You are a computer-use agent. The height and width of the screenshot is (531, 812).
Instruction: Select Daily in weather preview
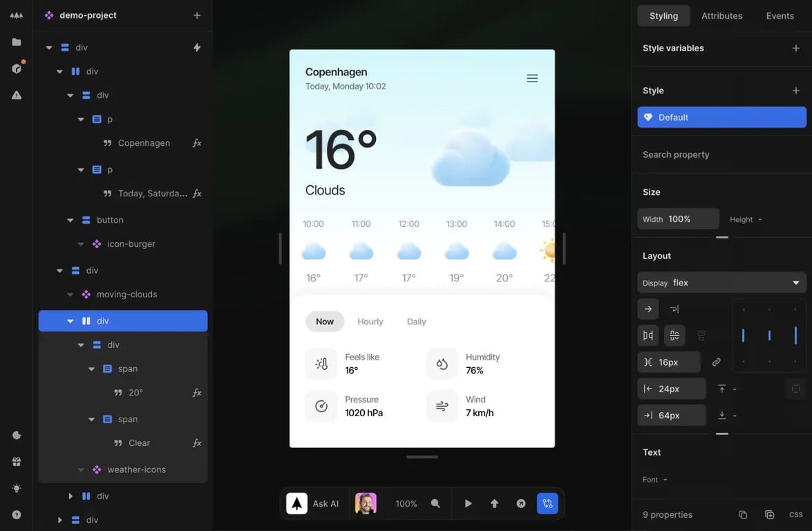416,322
